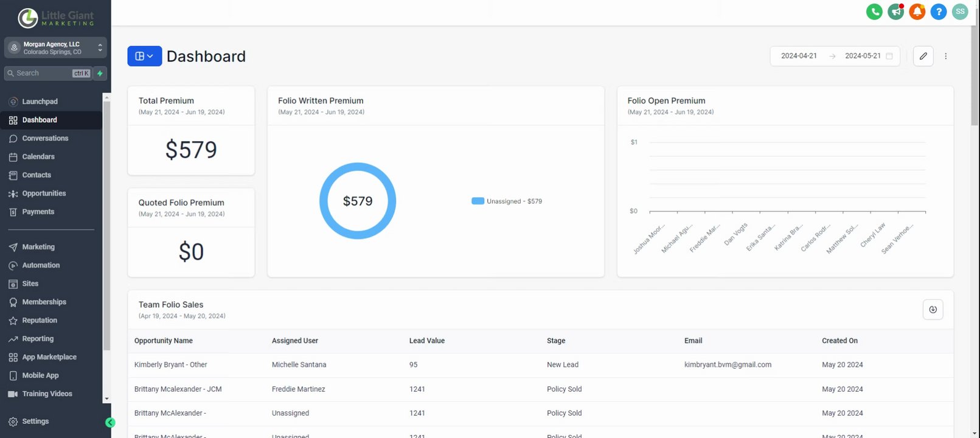
Task: Click the Assigned User column header
Action: point(295,341)
